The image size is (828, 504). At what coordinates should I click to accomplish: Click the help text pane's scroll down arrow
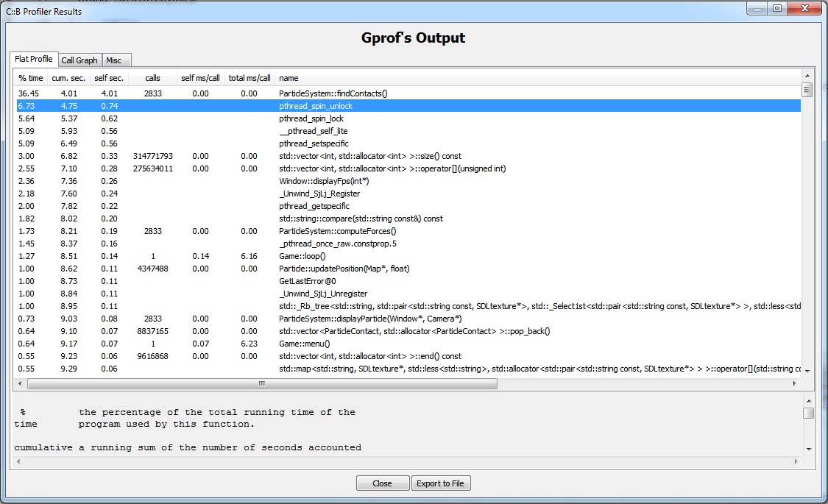(x=808, y=449)
